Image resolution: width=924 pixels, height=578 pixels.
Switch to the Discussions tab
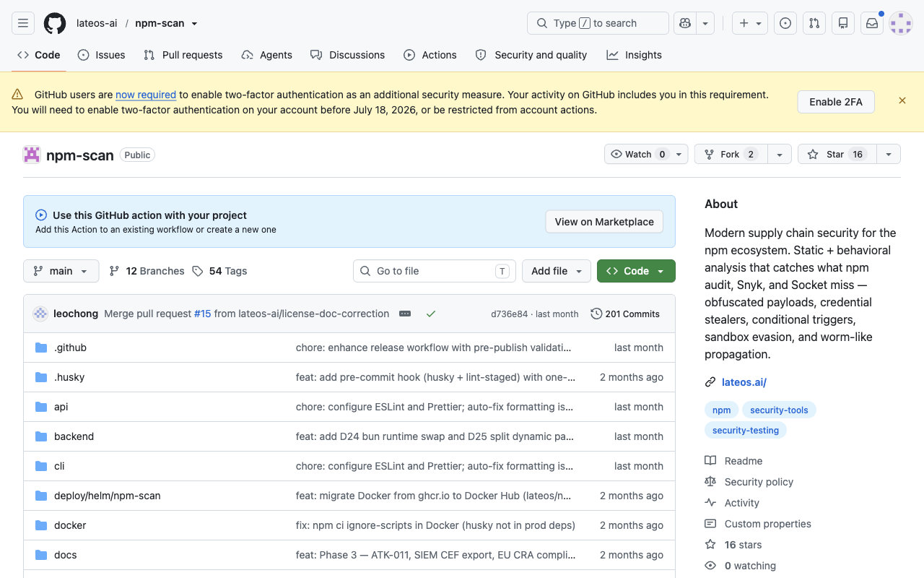point(348,55)
